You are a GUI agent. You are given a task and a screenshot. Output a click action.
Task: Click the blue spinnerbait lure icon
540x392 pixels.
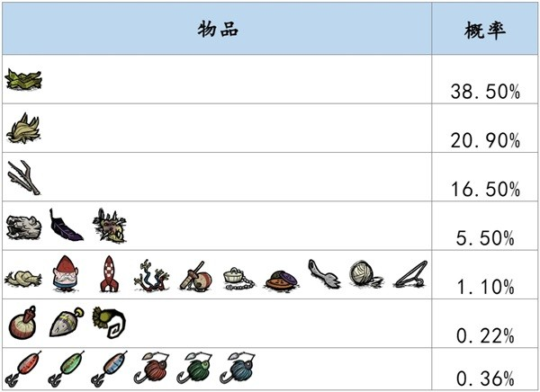(238, 368)
